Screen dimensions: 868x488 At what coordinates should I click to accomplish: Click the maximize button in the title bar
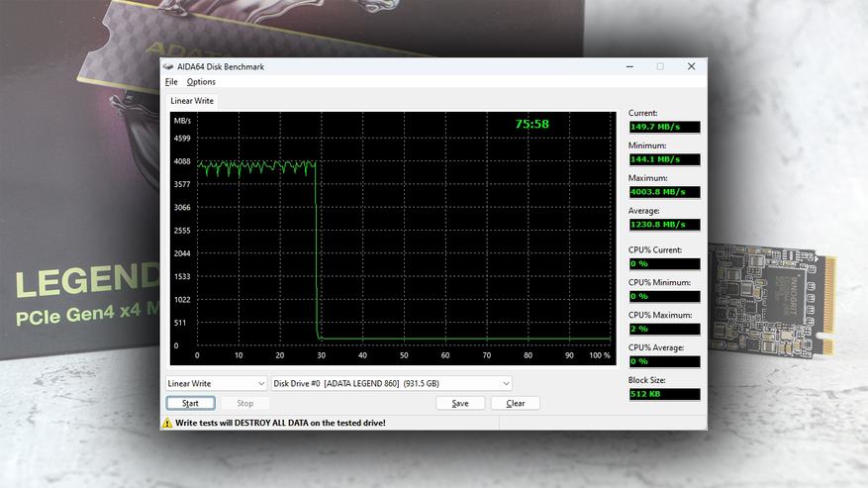pos(660,66)
